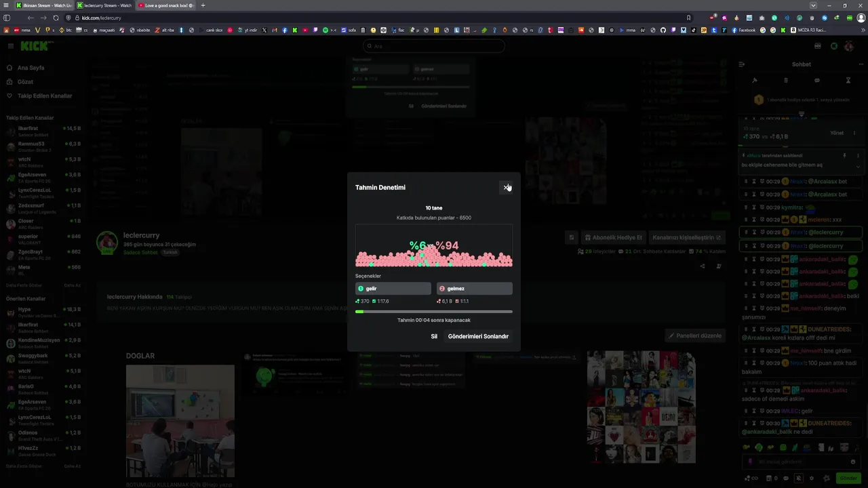The width and height of the screenshot is (868, 488).
Task: Click Panelleri düzenle button
Action: pyautogui.click(x=694, y=335)
